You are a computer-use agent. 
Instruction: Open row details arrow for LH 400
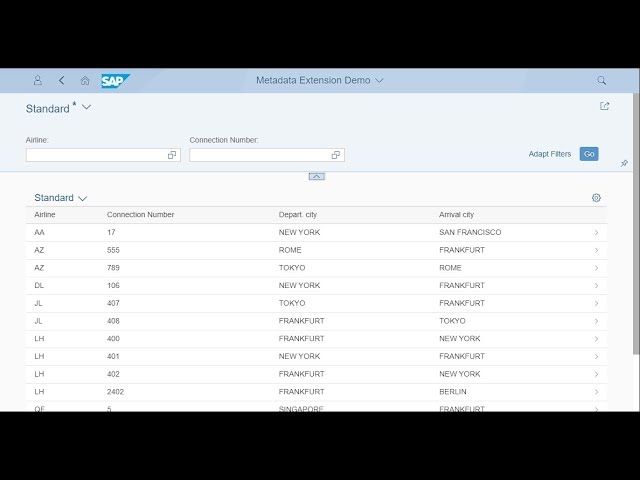pos(596,339)
